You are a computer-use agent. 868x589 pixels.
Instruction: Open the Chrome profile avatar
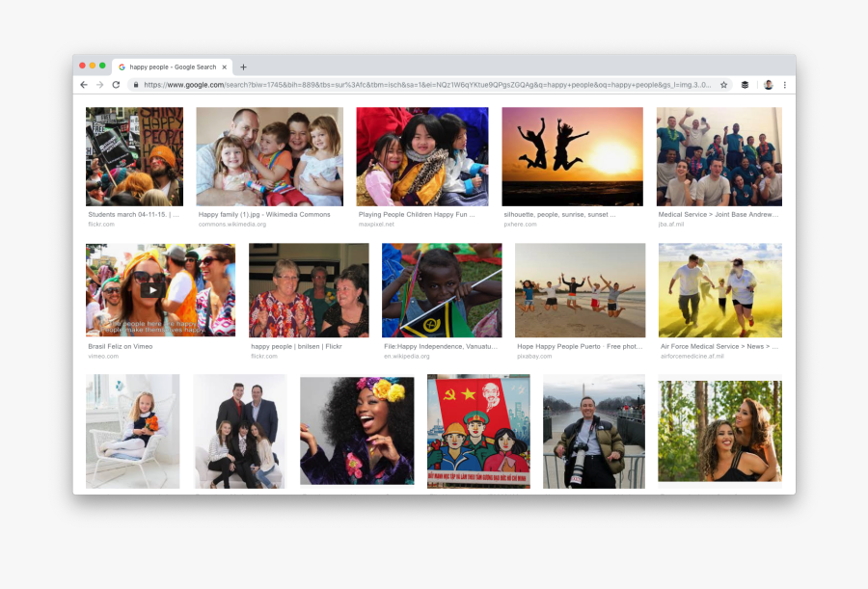(768, 85)
